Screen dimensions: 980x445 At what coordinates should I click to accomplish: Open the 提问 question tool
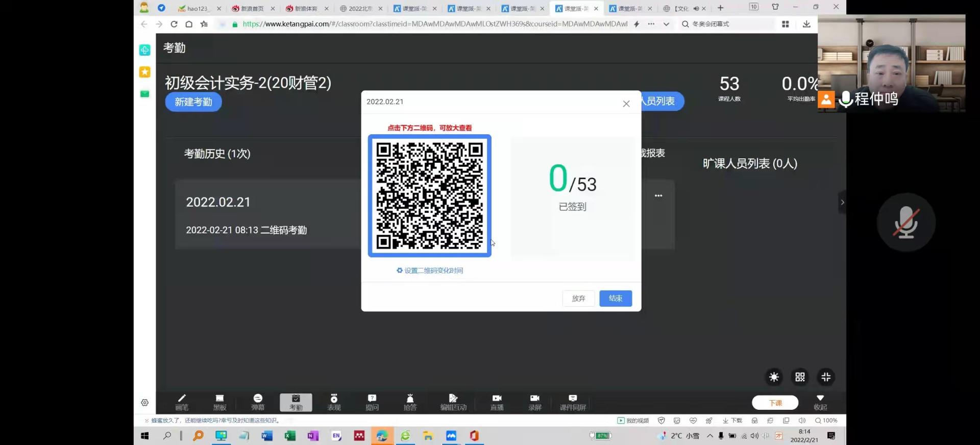[372, 402]
